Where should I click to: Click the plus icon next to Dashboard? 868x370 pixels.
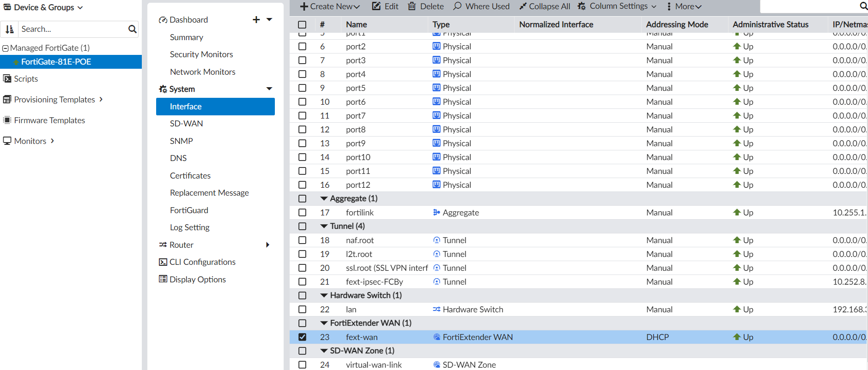(256, 19)
